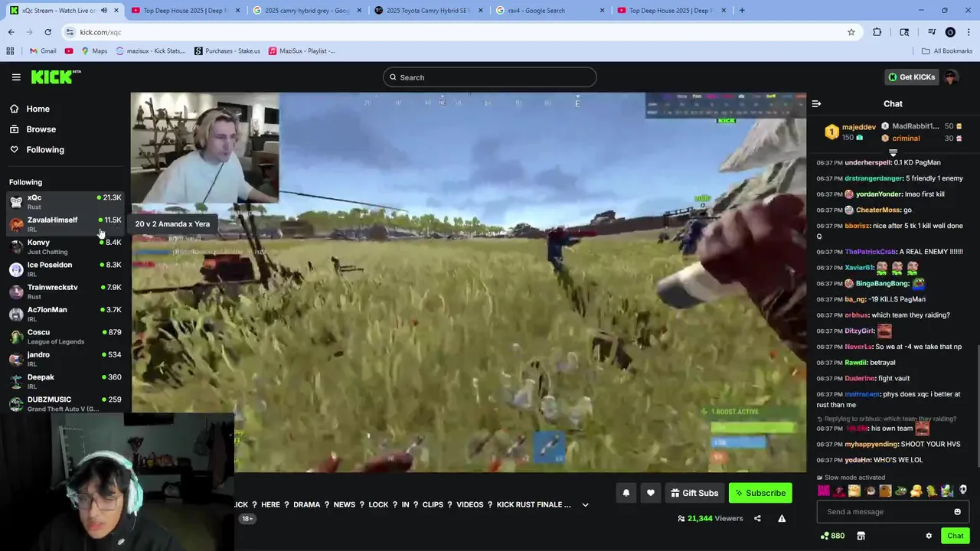The width and height of the screenshot is (980, 551).
Task: Open the media controls toolbar icon
Action: coord(932,32)
